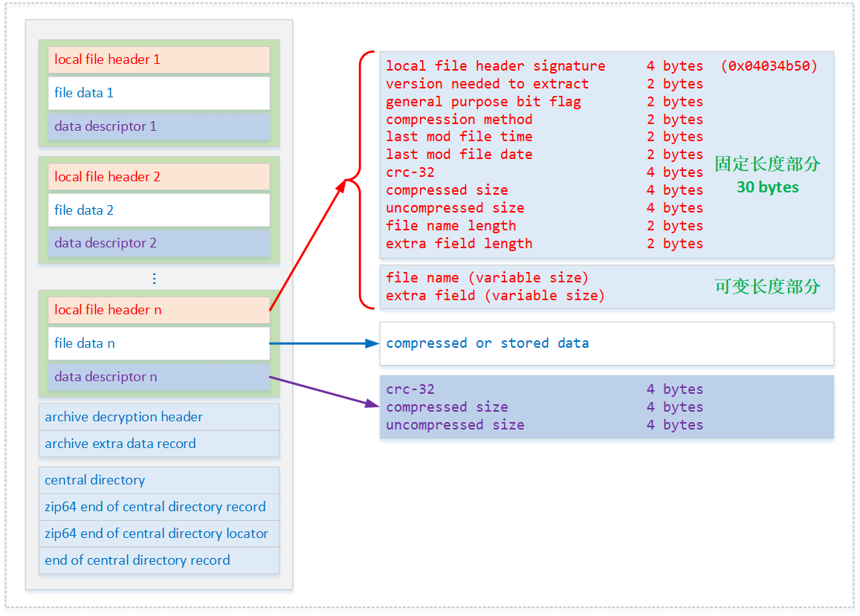
Task: Click the "file data 2" box
Action: [x=158, y=210]
